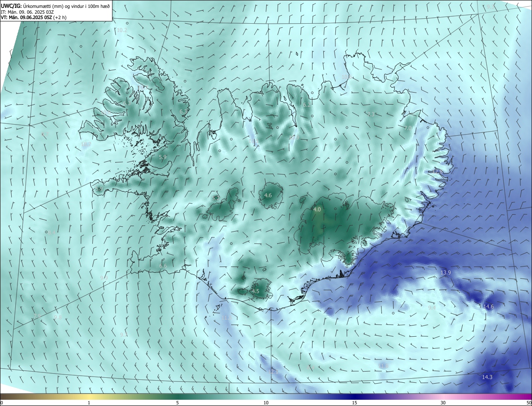Click the 6.6 value label

[x=163, y=266]
